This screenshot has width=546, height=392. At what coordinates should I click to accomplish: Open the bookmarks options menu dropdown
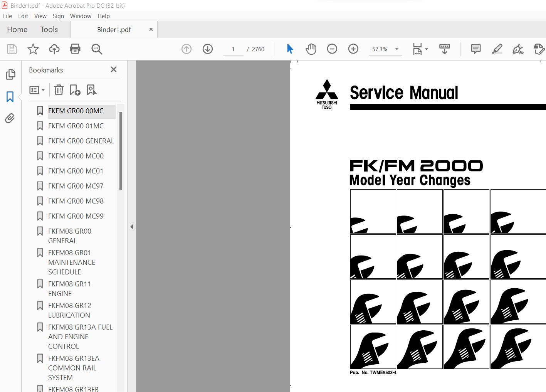click(37, 90)
